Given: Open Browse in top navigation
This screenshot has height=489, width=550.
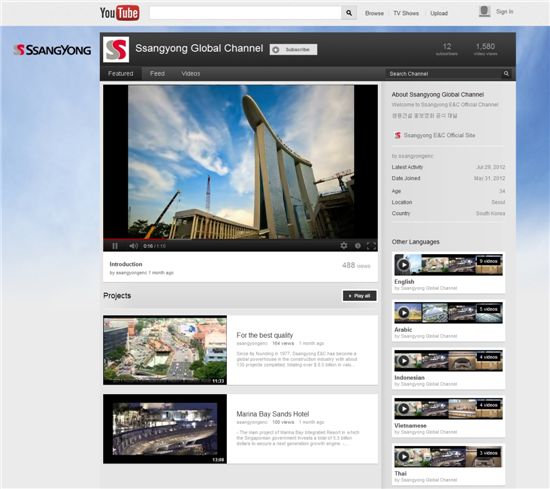Looking at the screenshot, I should [x=374, y=13].
